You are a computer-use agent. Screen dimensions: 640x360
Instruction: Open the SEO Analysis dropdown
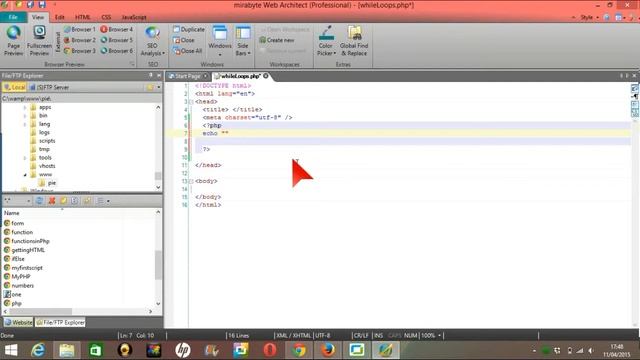152,41
